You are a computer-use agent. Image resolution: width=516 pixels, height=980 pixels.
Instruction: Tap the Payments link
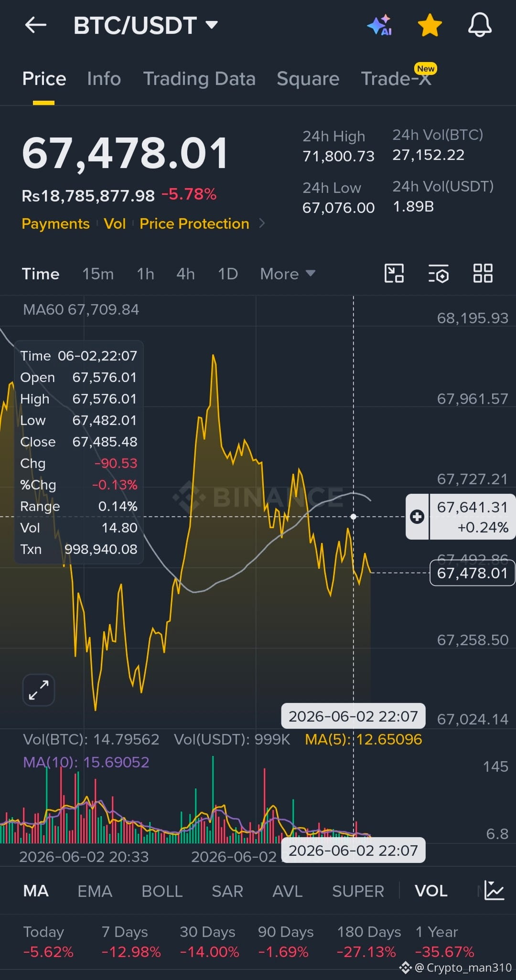(55, 224)
